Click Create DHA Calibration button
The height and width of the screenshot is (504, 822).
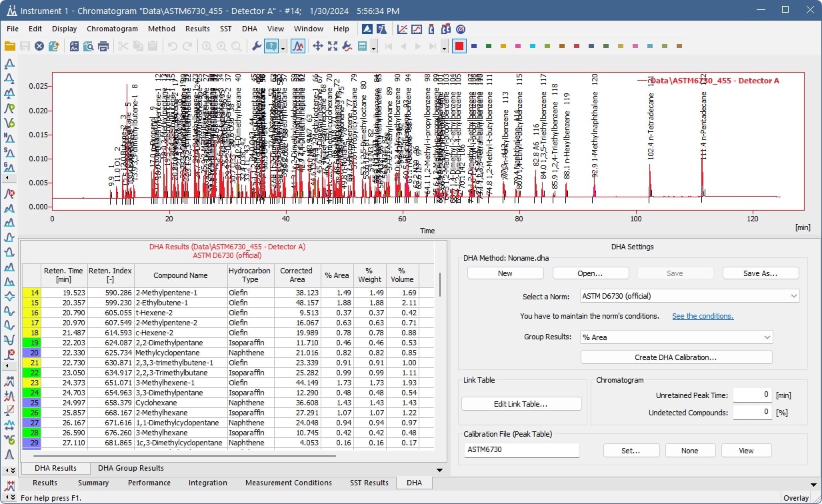tap(676, 357)
